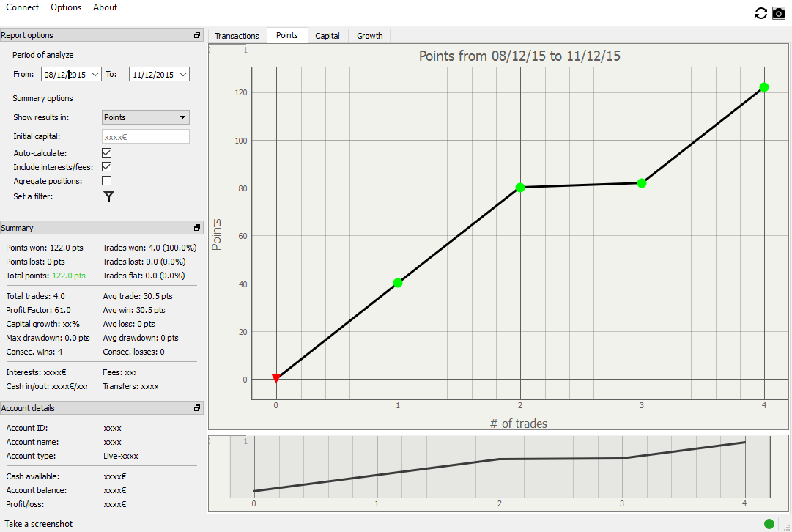Image resolution: width=792 pixels, height=532 pixels.
Task: Click the Capital growth xx% text
Action: [43, 324]
